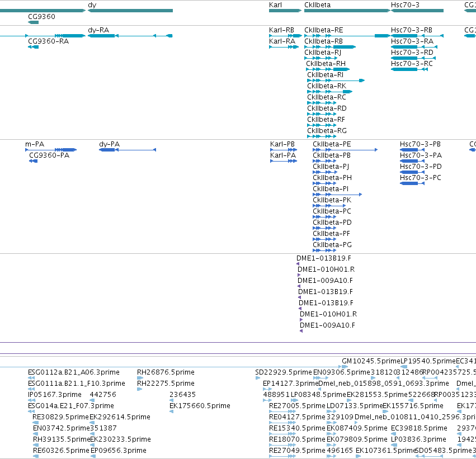The width and height of the screenshot is (476, 459).
Task: Select the dy gene label
Action: [x=92, y=5]
